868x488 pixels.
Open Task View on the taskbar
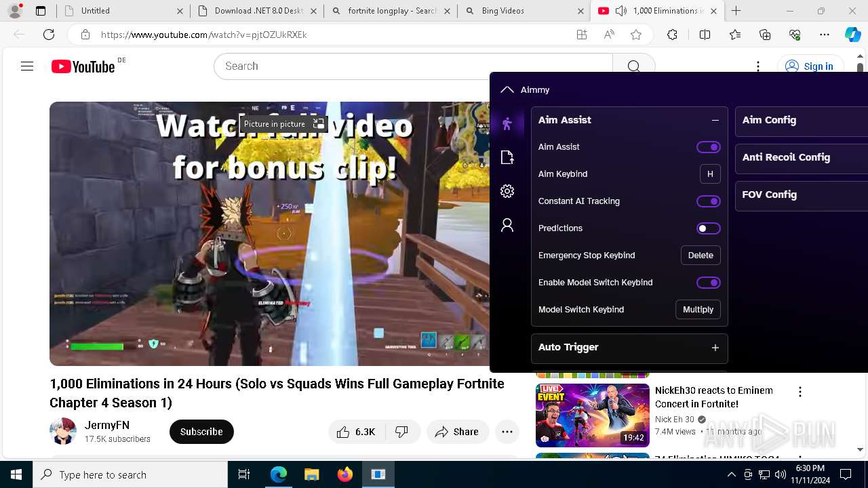point(244,474)
